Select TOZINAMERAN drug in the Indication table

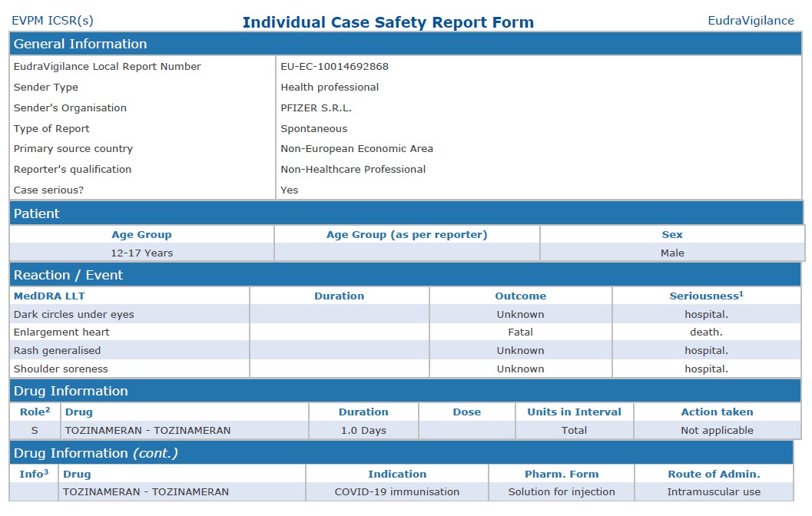tap(145, 491)
